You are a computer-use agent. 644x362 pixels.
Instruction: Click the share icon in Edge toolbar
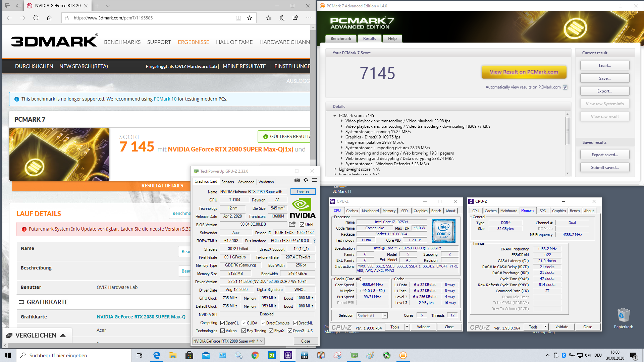pos(295,18)
